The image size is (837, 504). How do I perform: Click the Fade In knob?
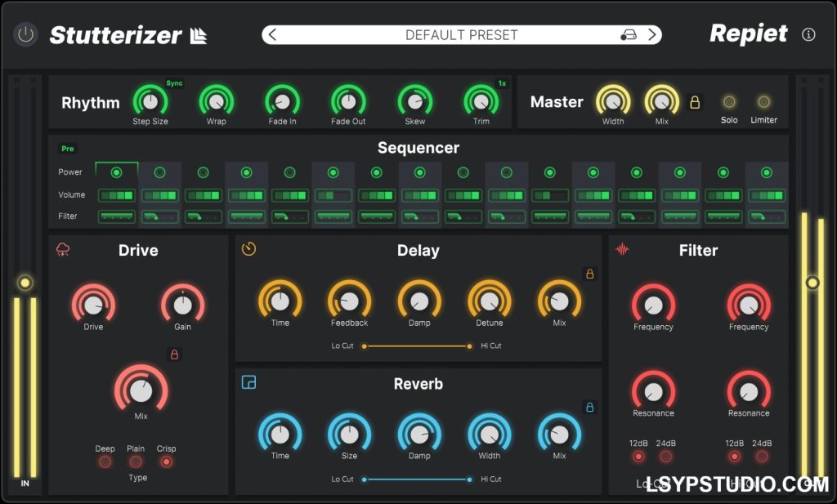pyautogui.click(x=282, y=100)
